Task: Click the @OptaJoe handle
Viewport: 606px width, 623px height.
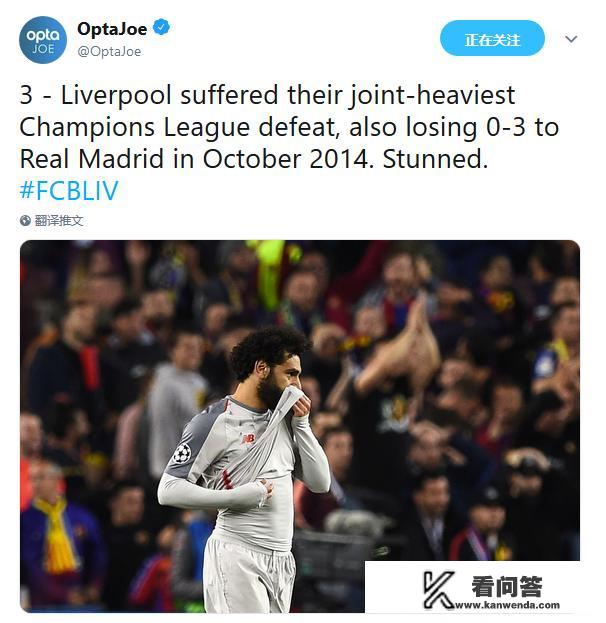Action: click(x=109, y=52)
